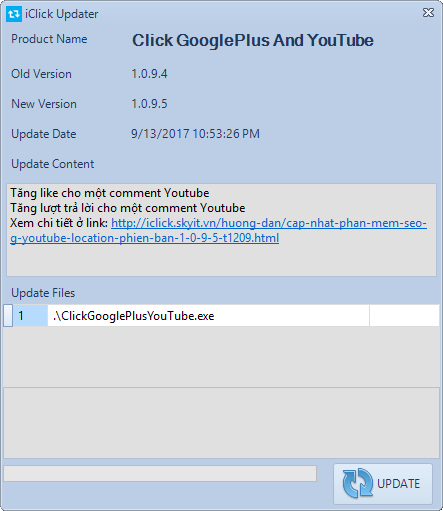
Task: Click the text 'Tăng like cho một comment Youtube'
Action: [110, 193]
